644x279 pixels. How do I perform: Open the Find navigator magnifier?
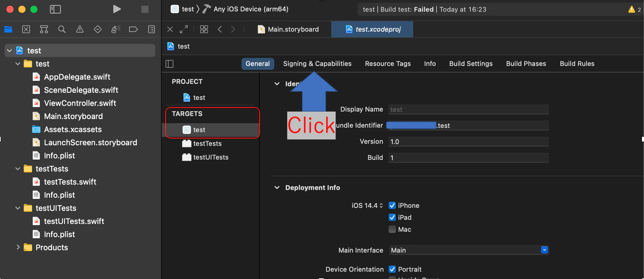(x=62, y=29)
